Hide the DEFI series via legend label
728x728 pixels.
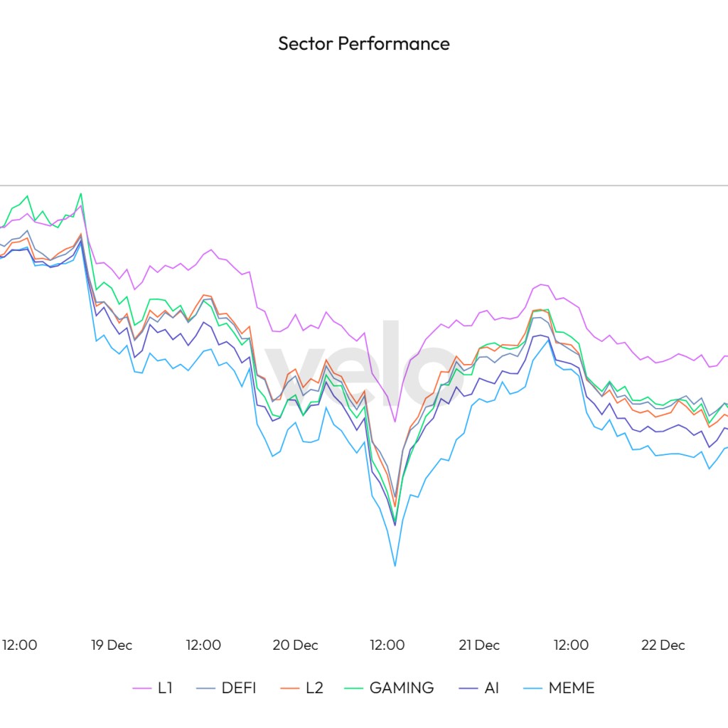(x=238, y=688)
